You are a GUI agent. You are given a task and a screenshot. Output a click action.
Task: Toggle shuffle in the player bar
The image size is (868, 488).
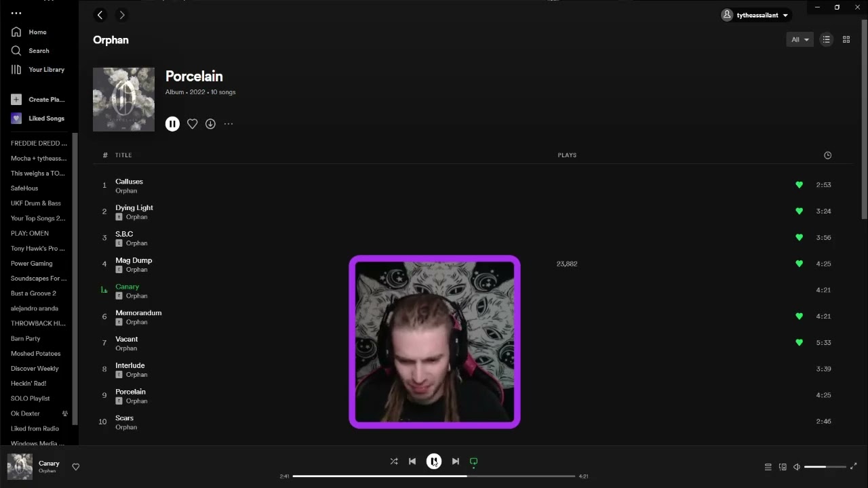[394, 462]
